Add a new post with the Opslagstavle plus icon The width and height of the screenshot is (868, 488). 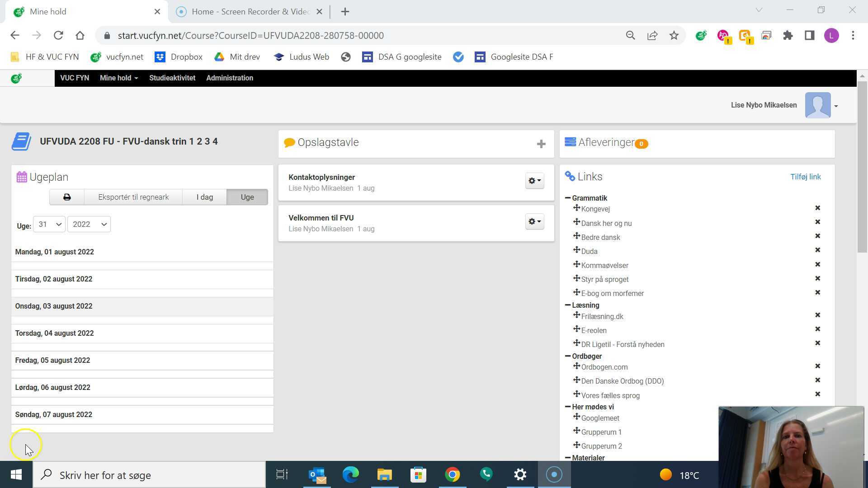(541, 144)
